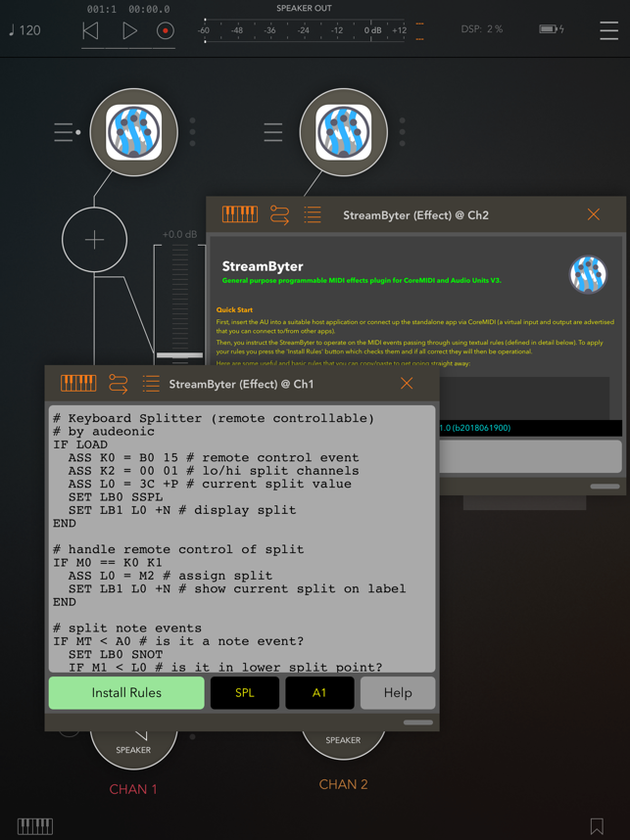Click the Install Rules button
Screen dimensions: 630x840
(x=126, y=693)
